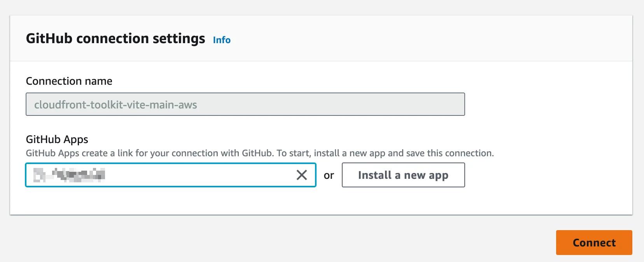
Task: Select the orange Connect button
Action: (593, 243)
